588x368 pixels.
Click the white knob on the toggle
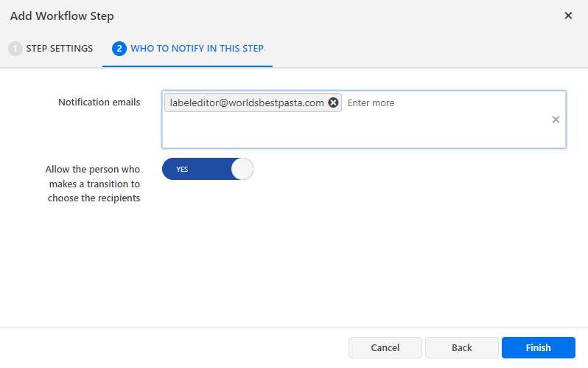pyautogui.click(x=242, y=169)
